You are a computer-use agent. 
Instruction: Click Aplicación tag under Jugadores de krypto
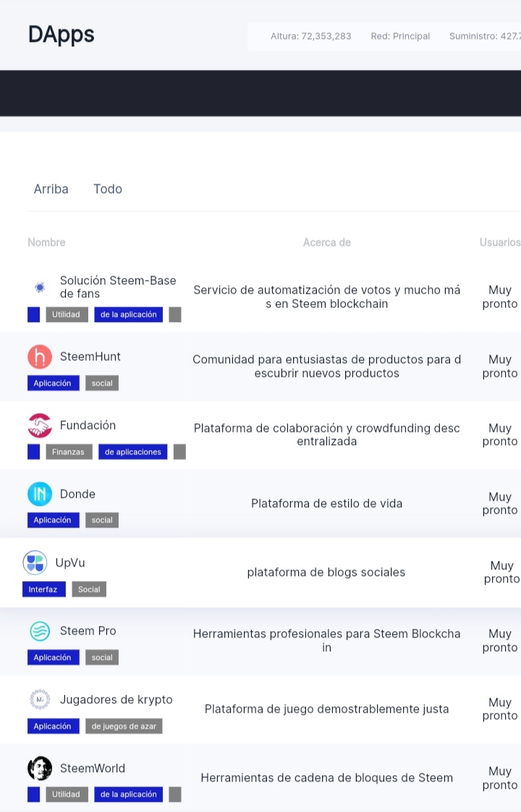point(53,727)
